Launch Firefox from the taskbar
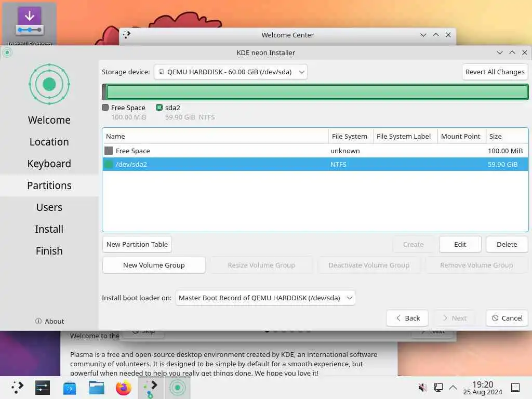Viewport: 532px width, 399px height. [124, 388]
